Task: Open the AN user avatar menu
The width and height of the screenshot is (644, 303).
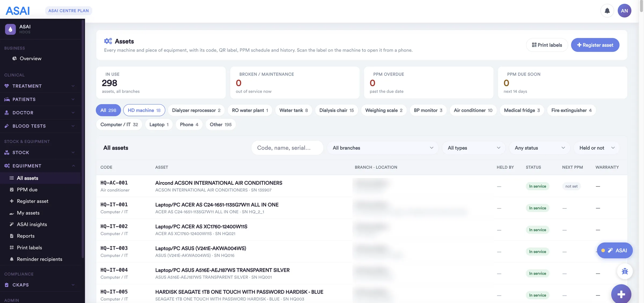Action: (624, 11)
